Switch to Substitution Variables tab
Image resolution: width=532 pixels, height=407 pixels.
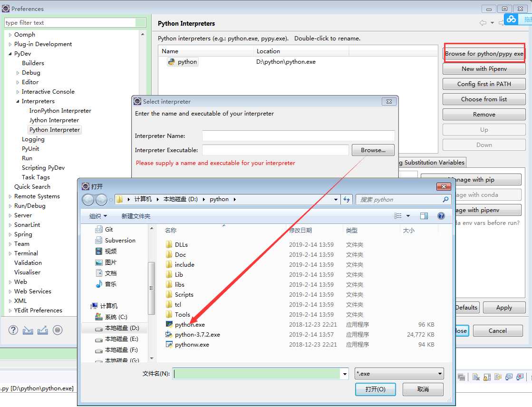[432, 163]
